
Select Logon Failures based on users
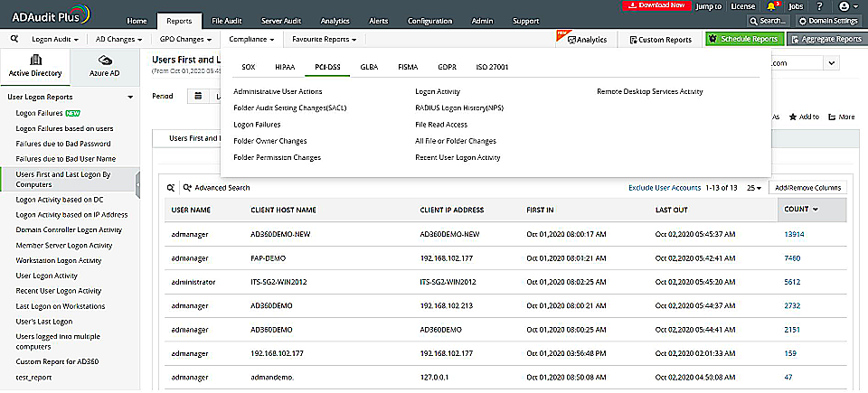point(65,128)
